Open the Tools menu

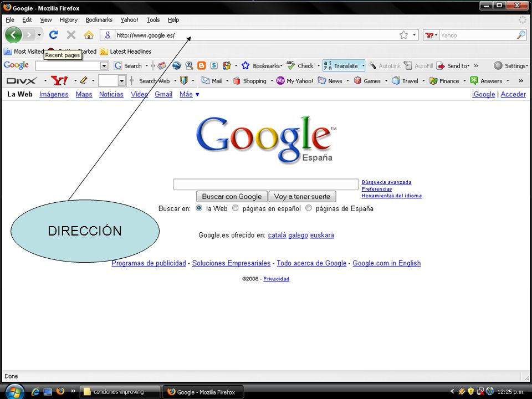(153, 20)
